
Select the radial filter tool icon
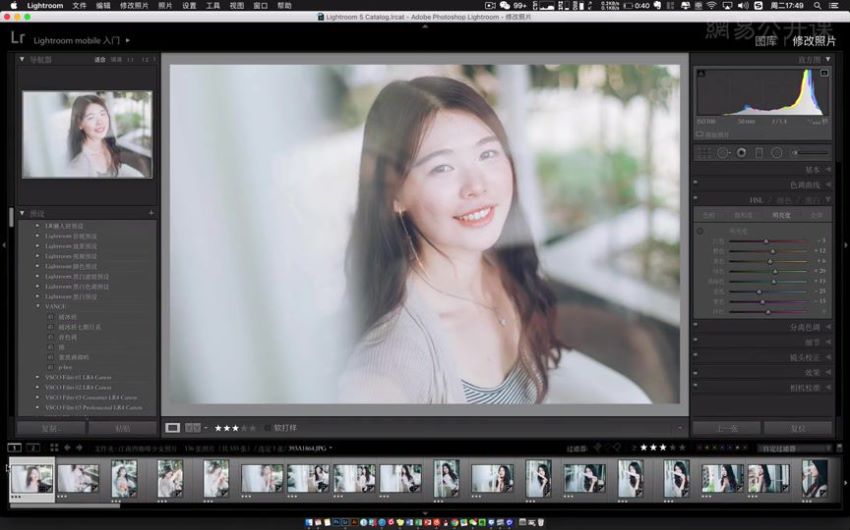(x=777, y=153)
